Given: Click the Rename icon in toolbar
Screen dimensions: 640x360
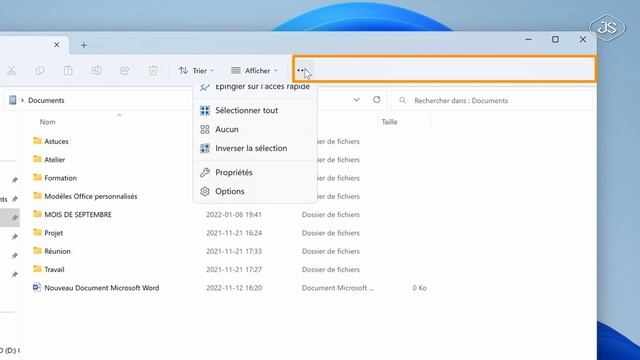Looking at the screenshot, I should coord(96,71).
